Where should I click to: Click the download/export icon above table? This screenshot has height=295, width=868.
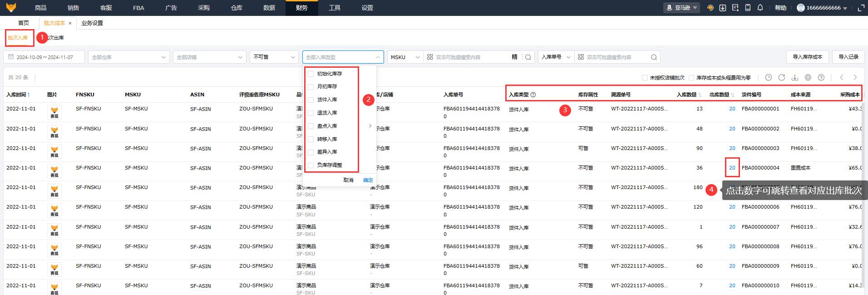pyautogui.click(x=795, y=77)
